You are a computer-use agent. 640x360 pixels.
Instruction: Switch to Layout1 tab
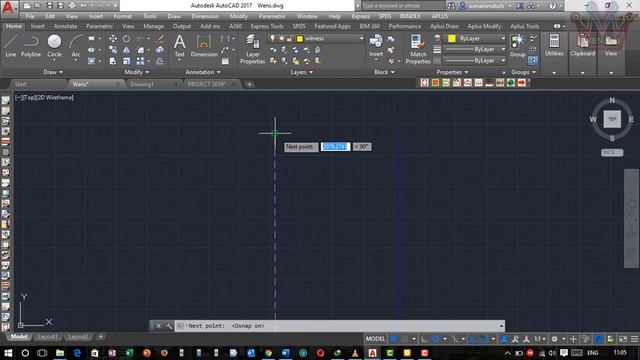point(47,337)
